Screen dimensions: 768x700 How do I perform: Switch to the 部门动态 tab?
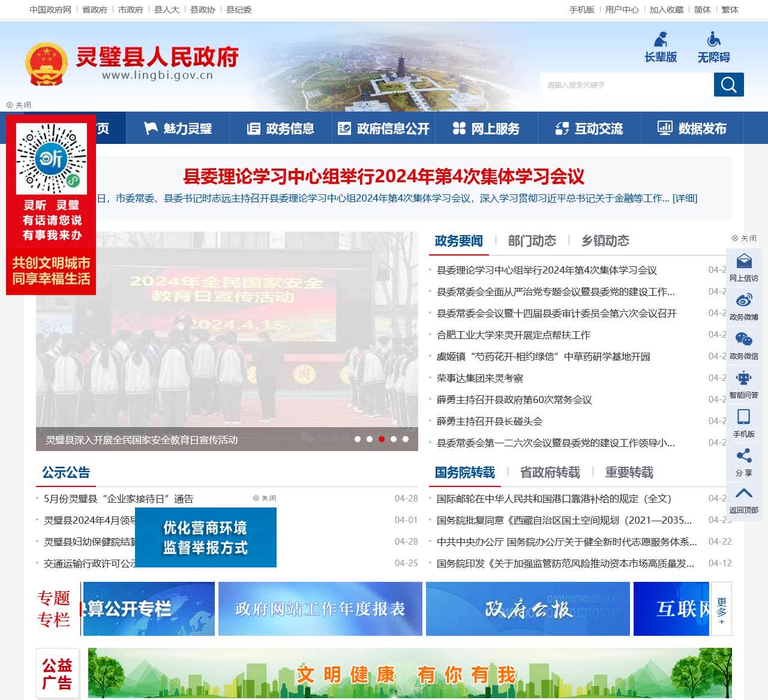(x=531, y=241)
